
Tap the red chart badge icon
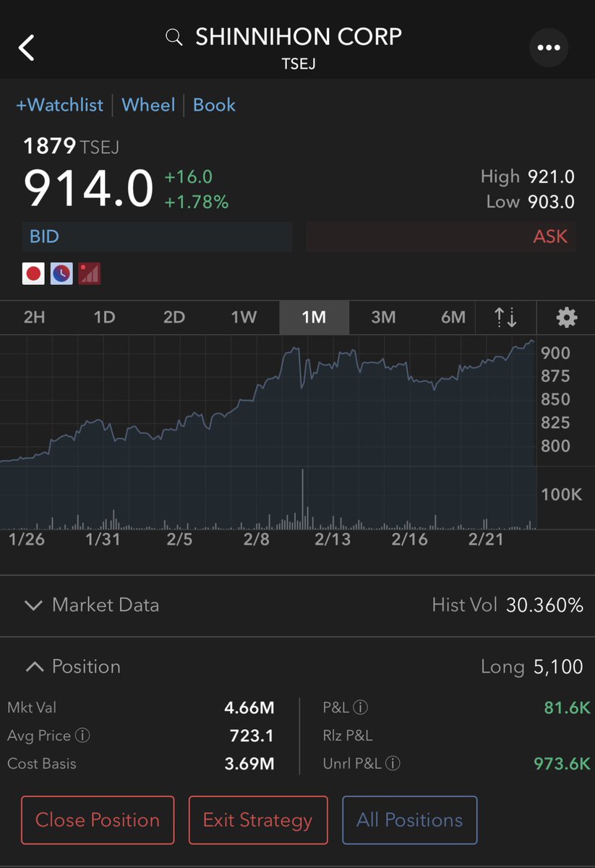pyautogui.click(x=90, y=273)
